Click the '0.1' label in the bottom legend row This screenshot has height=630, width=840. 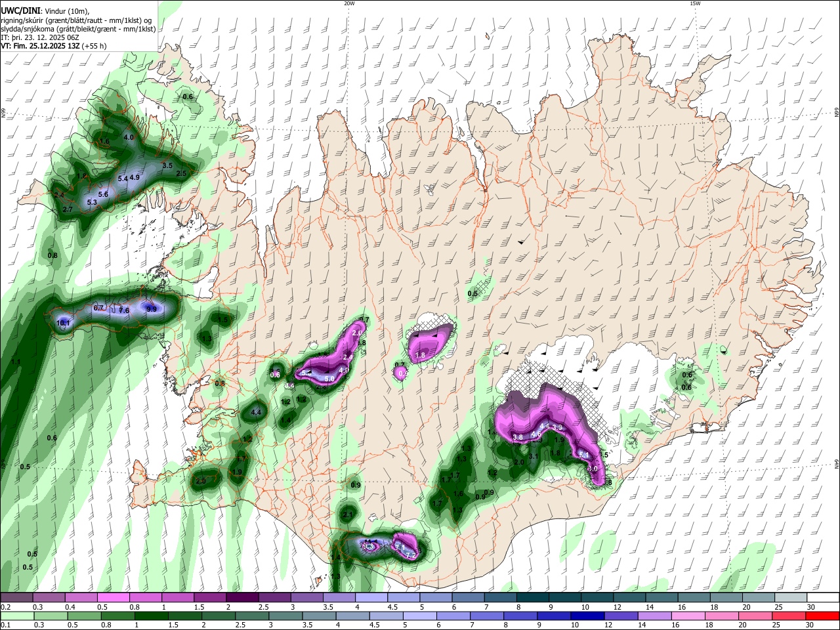5,625
